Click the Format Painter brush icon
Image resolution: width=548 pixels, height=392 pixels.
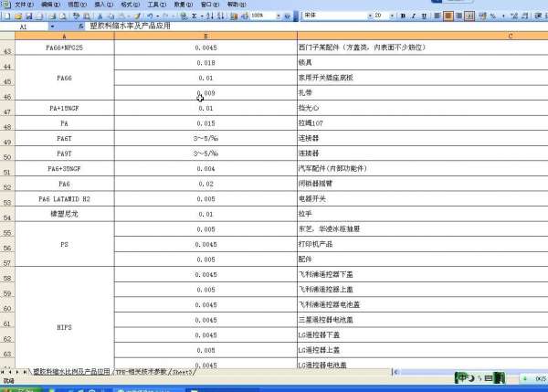[138, 16]
